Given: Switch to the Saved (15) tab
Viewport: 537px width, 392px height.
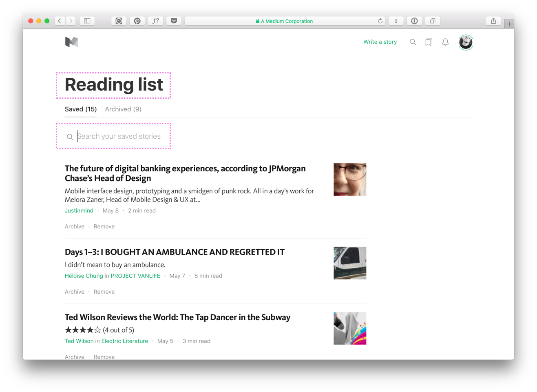Looking at the screenshot, I should click(81, 109).
